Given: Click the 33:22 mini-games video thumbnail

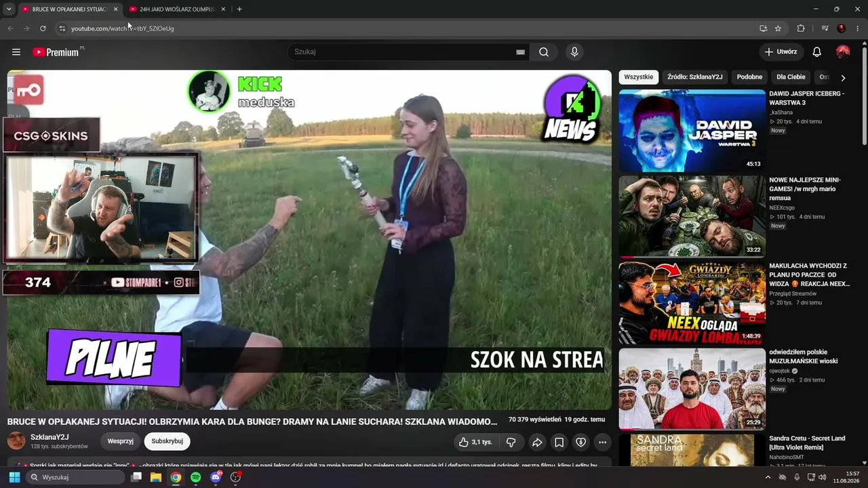Looking at the screenshot, I should 692,217.
